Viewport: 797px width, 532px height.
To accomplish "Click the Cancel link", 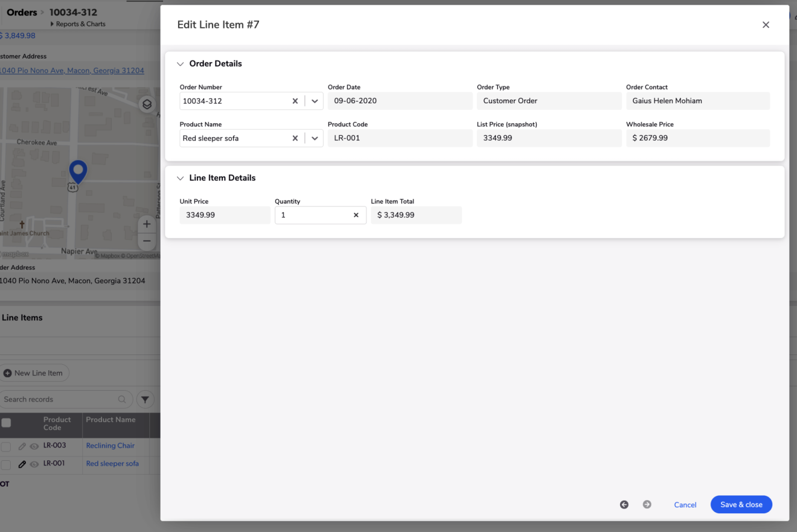I will [x=685, y=505].
